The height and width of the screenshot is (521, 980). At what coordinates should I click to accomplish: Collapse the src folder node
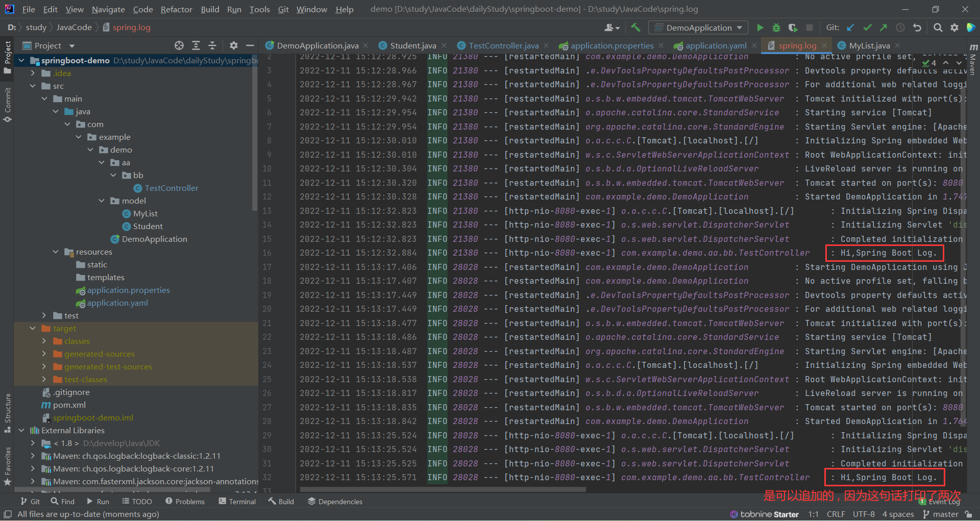coord(33,86)
